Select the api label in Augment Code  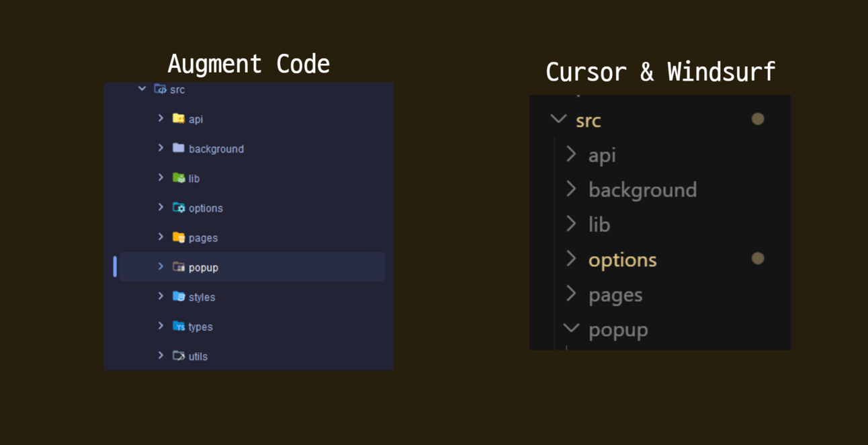[196, 120]
